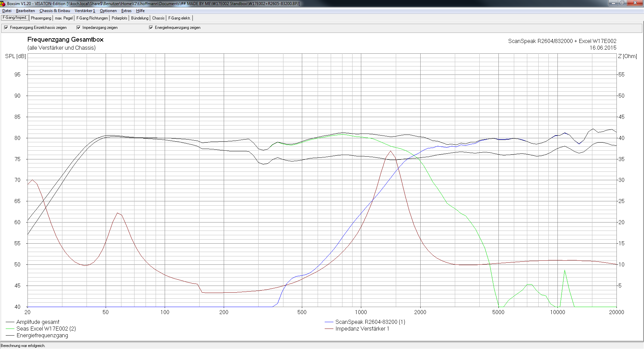Click the Impedanz Verstärker 1 legend entry
644x349 pixels.
[x=362, y=329]
